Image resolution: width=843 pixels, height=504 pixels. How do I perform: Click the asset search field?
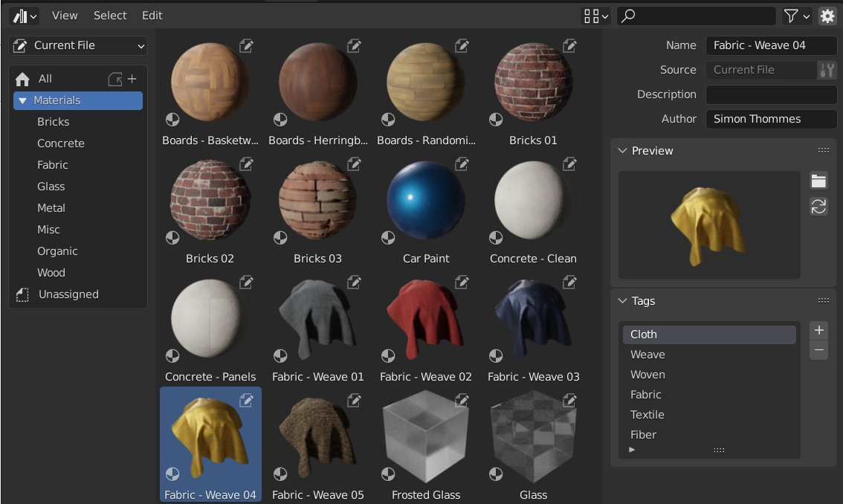(697, 16)
